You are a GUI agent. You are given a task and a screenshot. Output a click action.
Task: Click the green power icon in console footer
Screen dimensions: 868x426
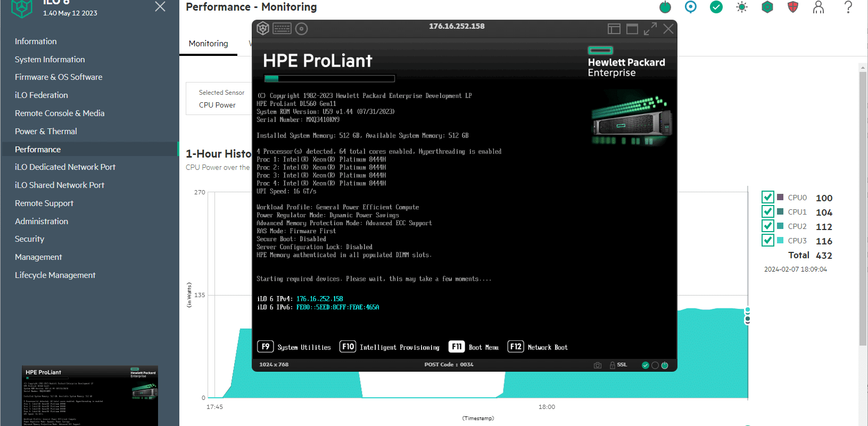click(665, 365)
